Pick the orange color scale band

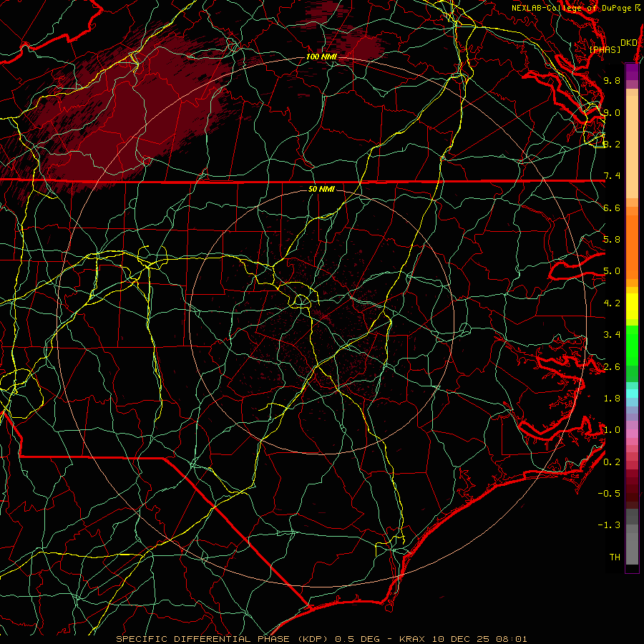632,247
